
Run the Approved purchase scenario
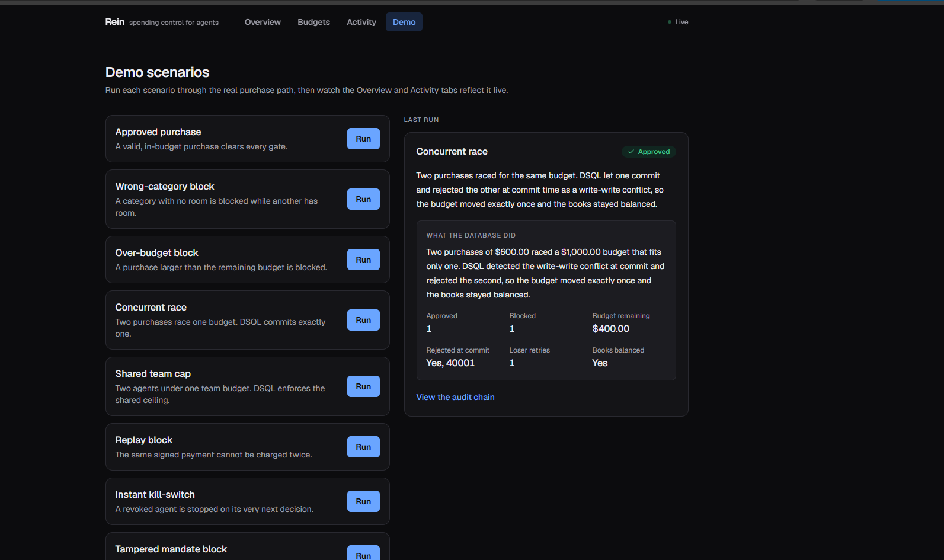click(x=363, y=139)
